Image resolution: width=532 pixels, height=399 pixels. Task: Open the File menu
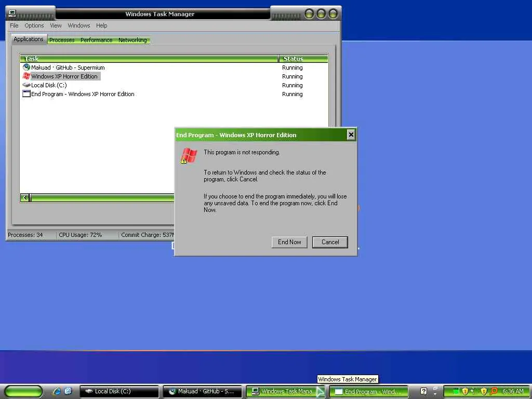point(14,25)
